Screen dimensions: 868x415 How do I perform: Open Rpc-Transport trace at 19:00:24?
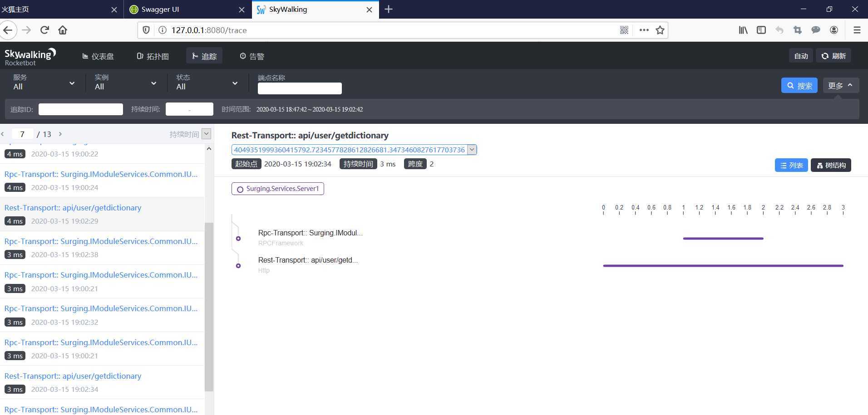point(102,181)
